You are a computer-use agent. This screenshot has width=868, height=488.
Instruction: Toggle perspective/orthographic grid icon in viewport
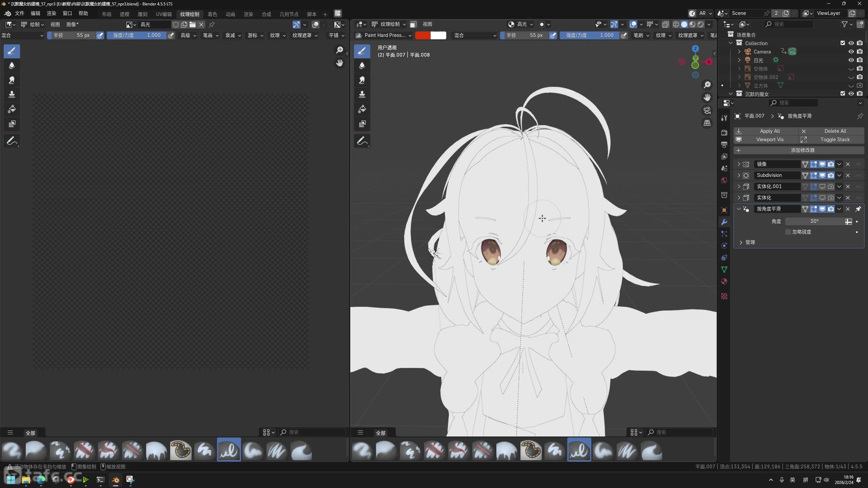[x=707, y=123]
